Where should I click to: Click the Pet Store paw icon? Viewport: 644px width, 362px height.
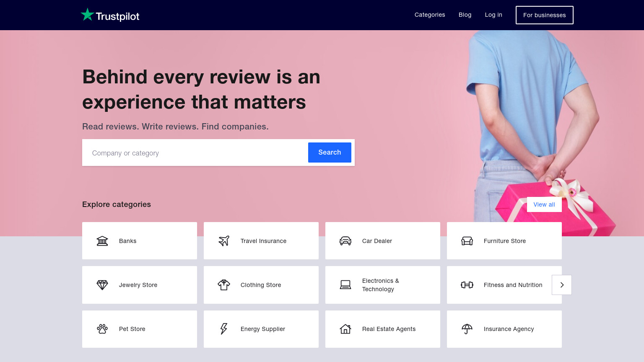102,329
